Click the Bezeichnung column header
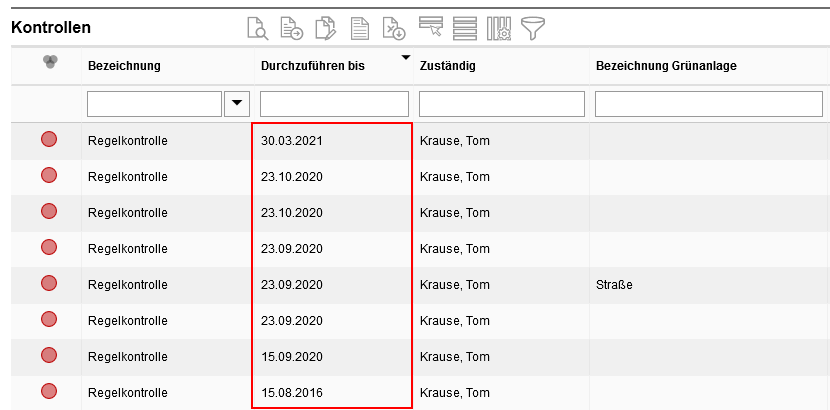The height and width of the screenshot is (410, 830). (125, 66)
